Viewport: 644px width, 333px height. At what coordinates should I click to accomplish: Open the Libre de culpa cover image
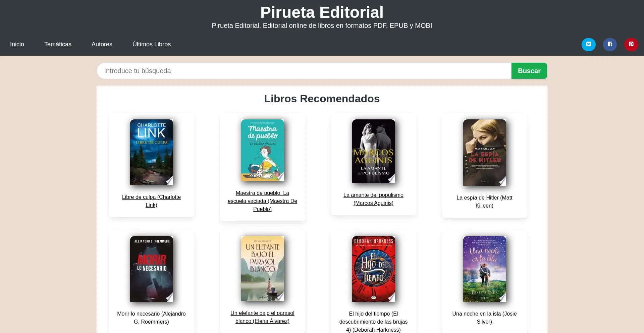[x=152, y=152]
